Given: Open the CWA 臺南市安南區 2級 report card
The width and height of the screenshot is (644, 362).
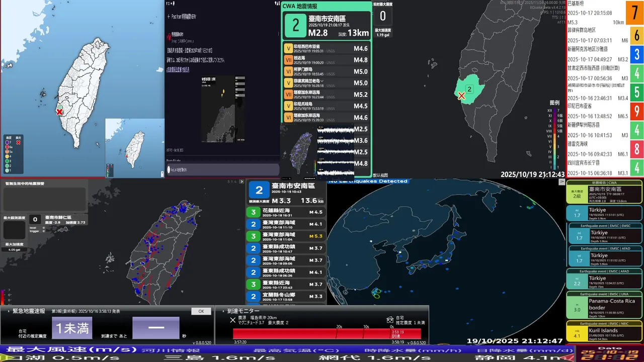Looking at the screenshot, I should click(604, 192).
